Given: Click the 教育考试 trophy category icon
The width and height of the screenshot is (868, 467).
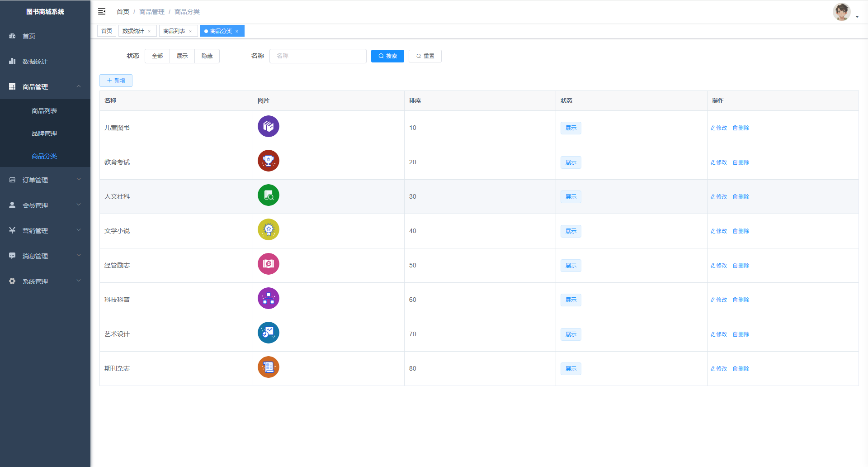Looking at the screenshot, I should click(x=268, y=161).
